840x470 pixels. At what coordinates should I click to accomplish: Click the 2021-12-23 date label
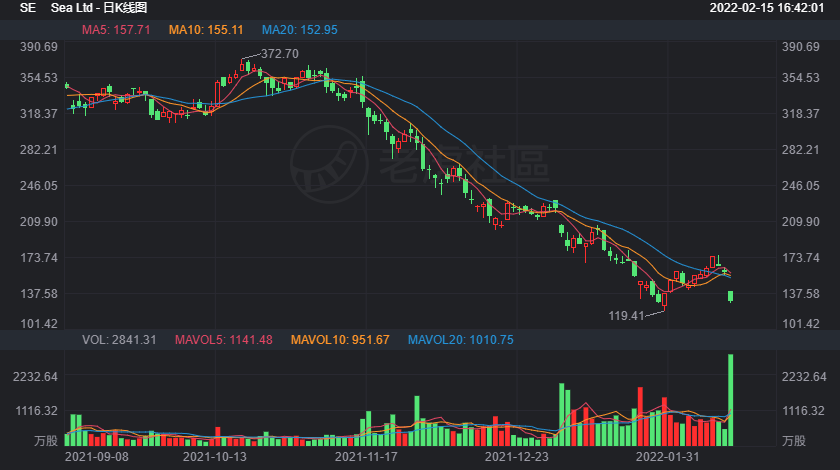tap(516, 457)
